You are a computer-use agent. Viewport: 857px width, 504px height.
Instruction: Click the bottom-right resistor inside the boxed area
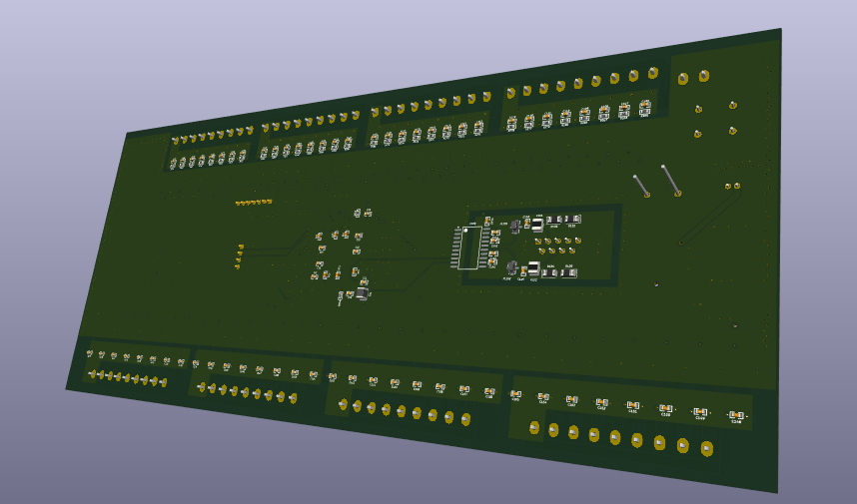point(569,271)
